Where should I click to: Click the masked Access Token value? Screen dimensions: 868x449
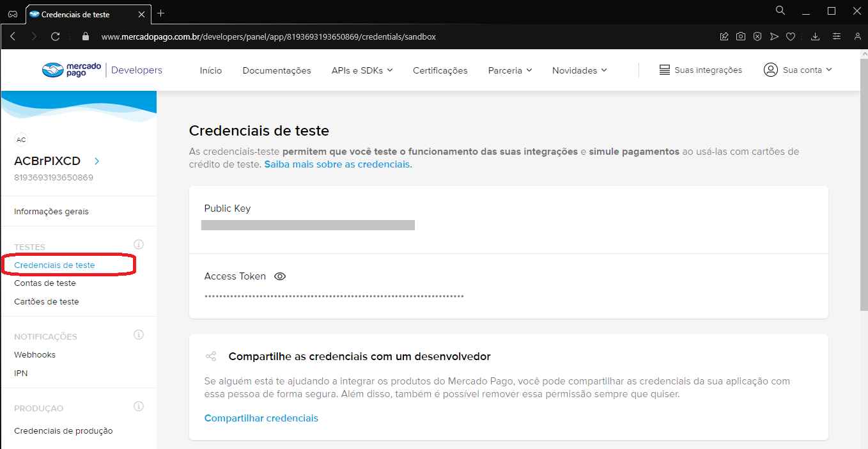334,296
